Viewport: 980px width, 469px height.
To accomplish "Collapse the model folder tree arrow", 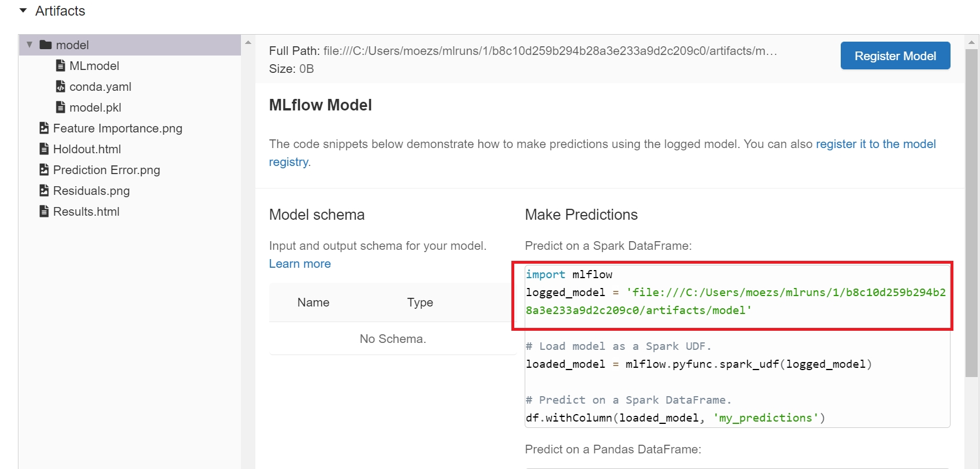I will point(29,45).
